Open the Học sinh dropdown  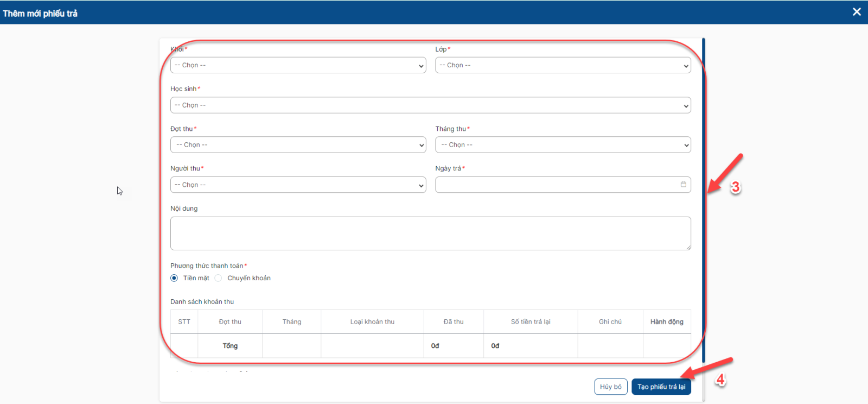tap(431, 105)
